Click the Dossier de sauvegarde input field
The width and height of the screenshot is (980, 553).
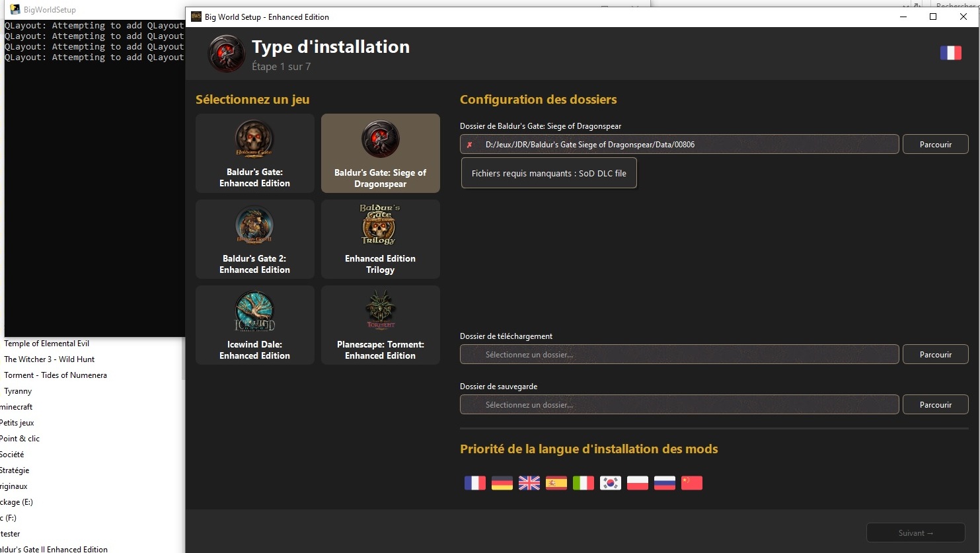[x=679, y=404]
